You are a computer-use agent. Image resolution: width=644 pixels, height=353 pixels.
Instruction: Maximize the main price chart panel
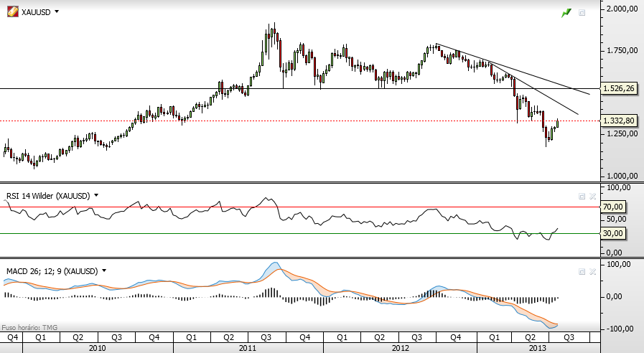click(582, 13)
